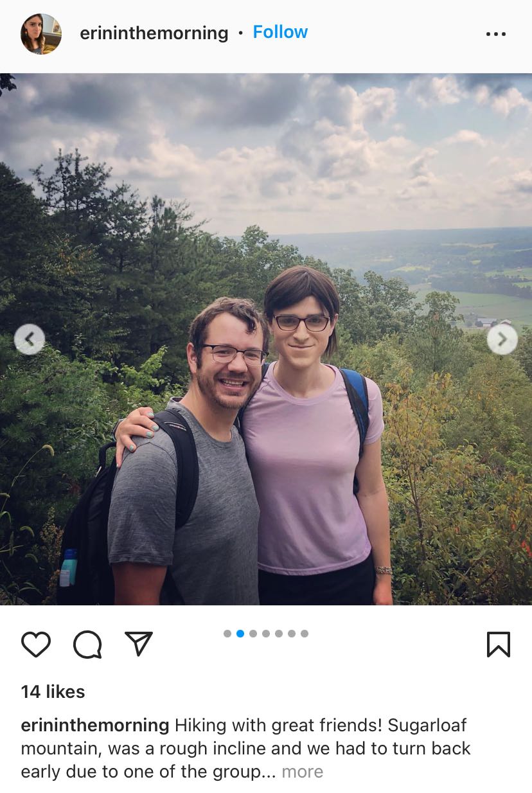
Task: Click the hiking photo of two people
Action: (x=266, y=339)
